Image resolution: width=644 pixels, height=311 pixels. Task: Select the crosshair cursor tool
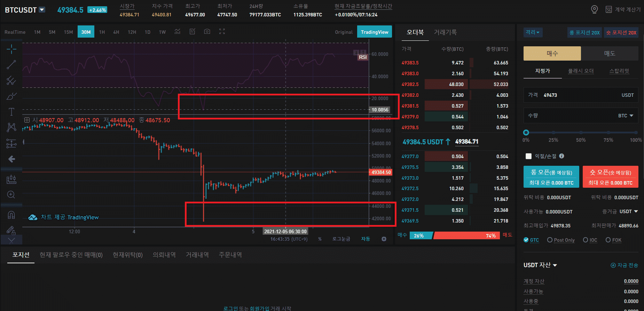click(11, 49)
